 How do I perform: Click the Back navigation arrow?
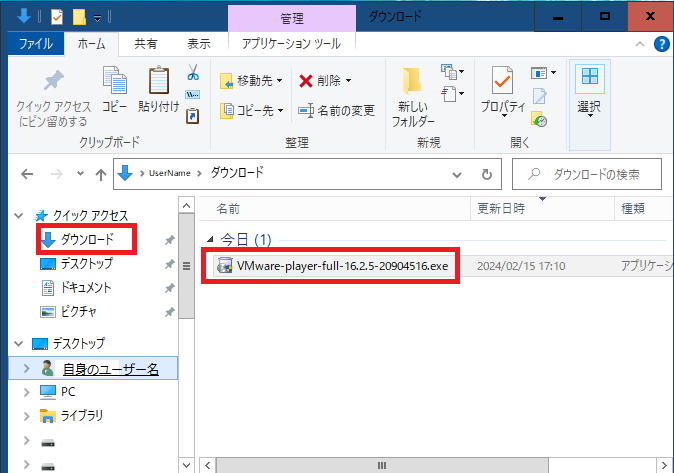point(27,174)
